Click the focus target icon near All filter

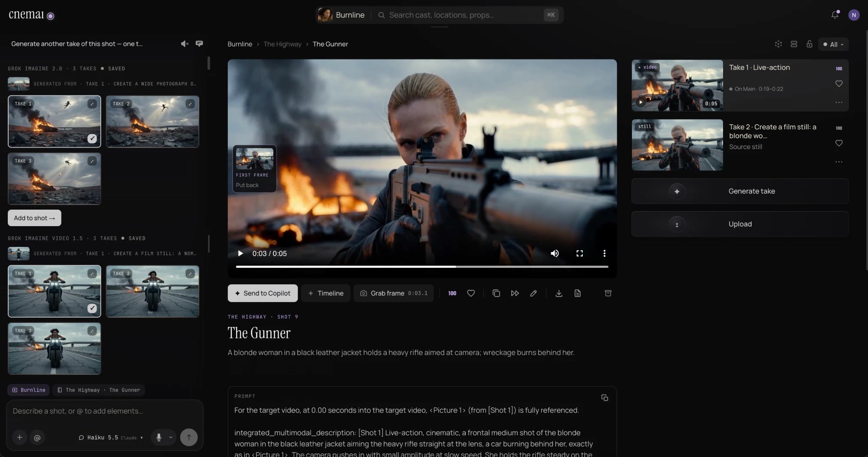[x=778, y=44]
